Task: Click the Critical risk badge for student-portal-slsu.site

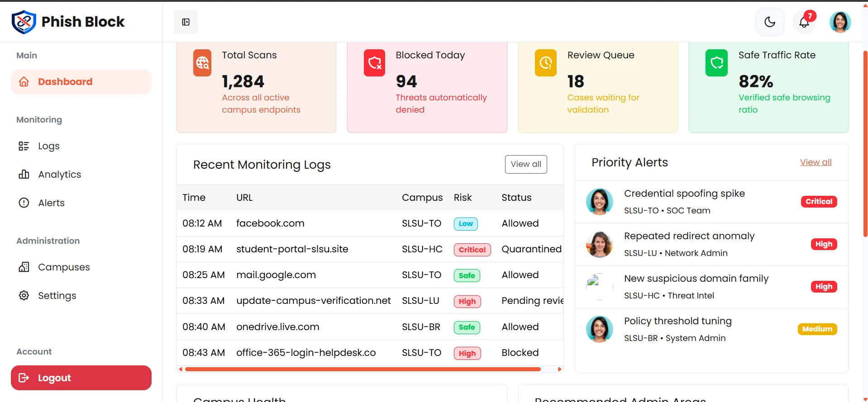Action: 472,250
